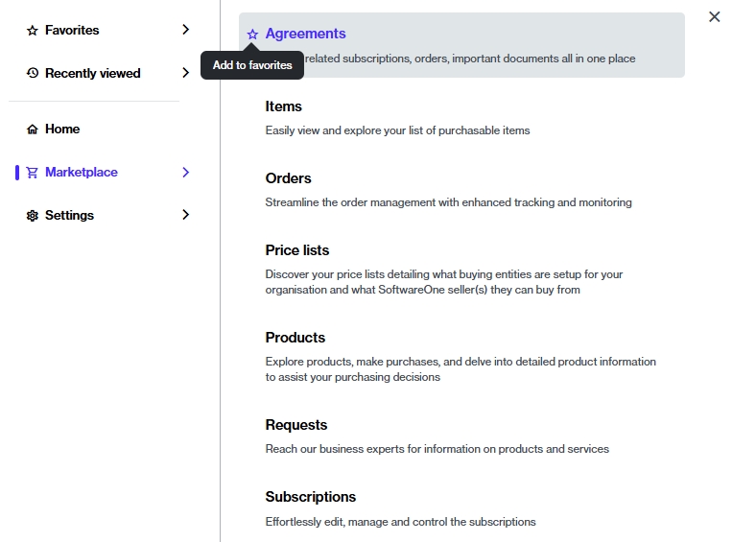Expand the Marketplace chevron arrow
This screenshot has width=756, height=542.
coord(185,173)
